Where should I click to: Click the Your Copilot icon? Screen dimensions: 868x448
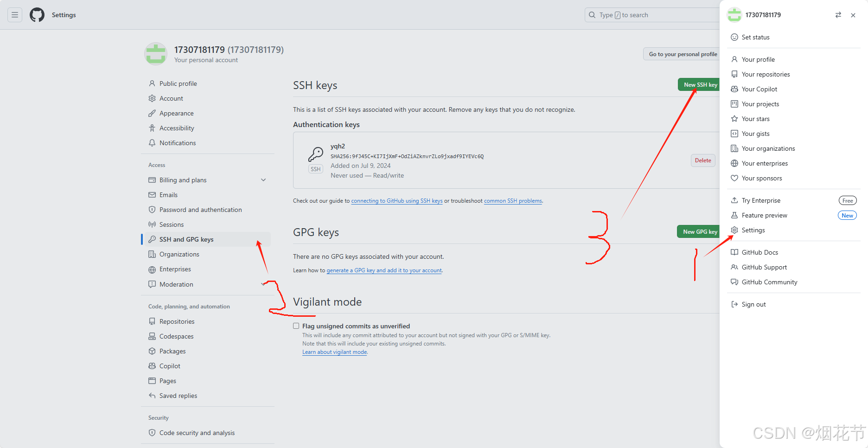734,89
